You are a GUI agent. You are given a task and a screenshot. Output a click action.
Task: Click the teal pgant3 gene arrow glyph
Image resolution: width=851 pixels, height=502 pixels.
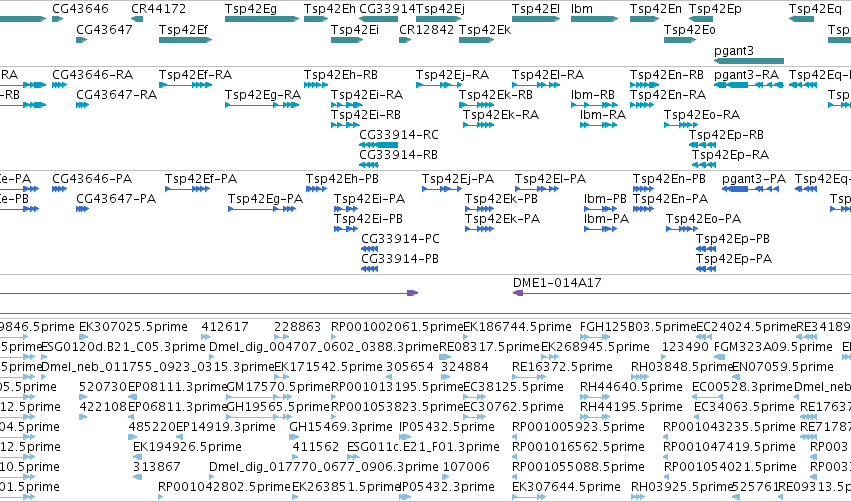749,61
